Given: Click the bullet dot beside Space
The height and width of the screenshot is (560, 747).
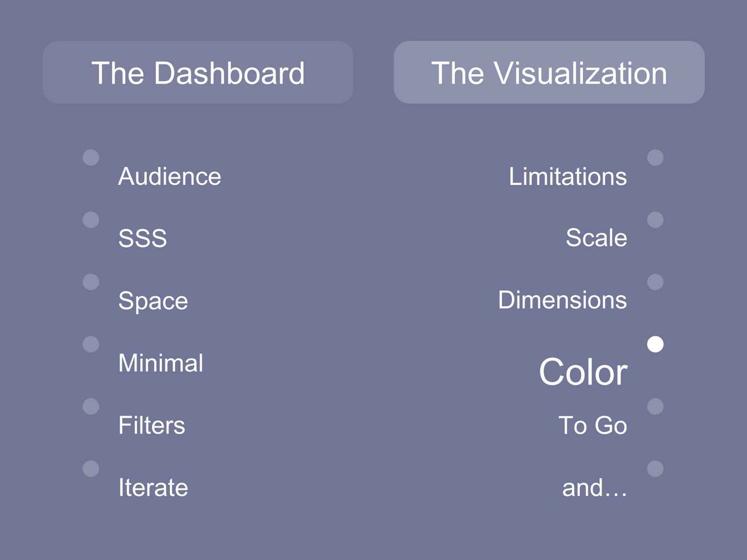Looking at the screenshot, I should (91, 282).
